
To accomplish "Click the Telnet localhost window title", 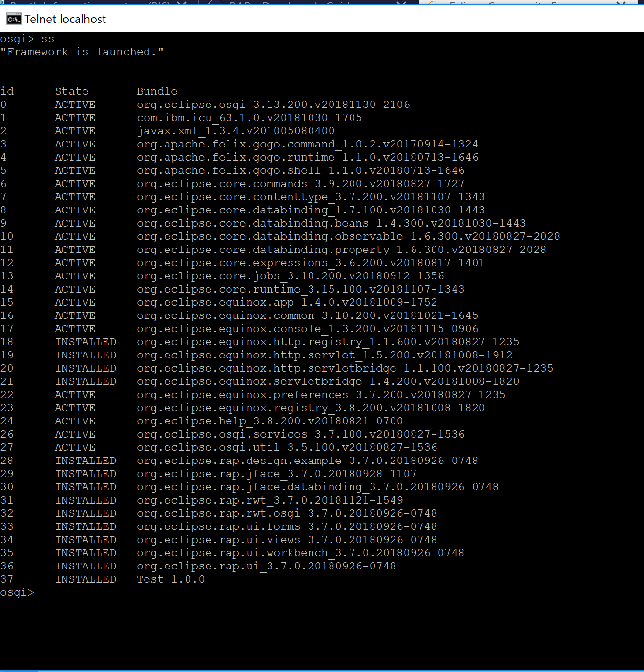I will (x=65, y=19).
